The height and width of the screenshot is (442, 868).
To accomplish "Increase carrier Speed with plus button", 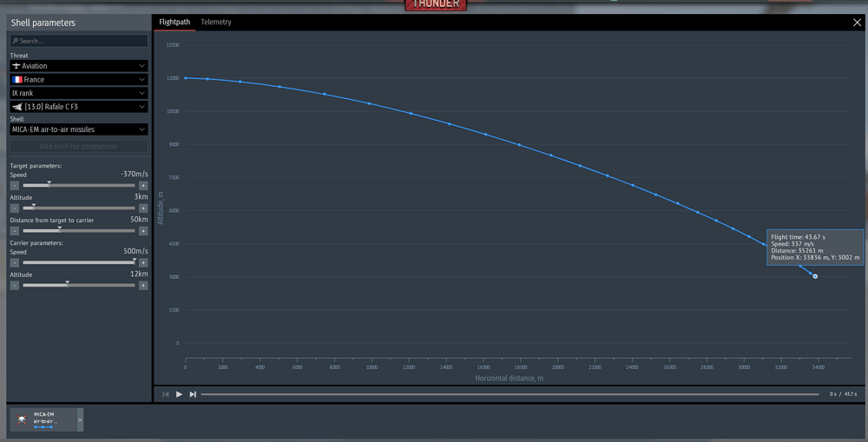I will coord(143,262).
